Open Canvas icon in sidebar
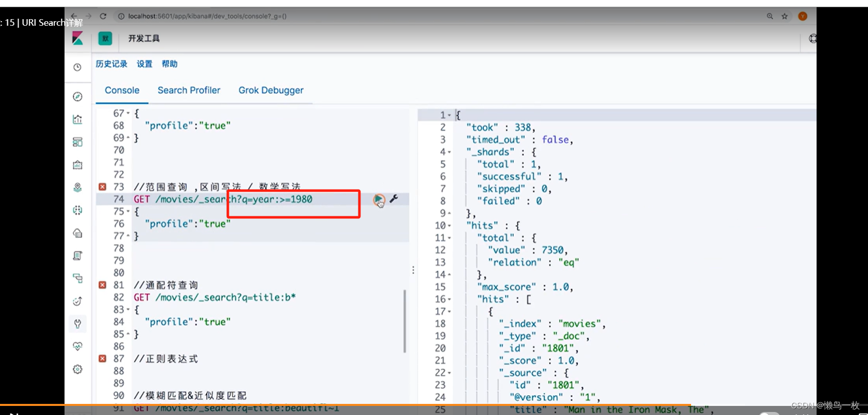The image size is (868, 415). [78, 165]
